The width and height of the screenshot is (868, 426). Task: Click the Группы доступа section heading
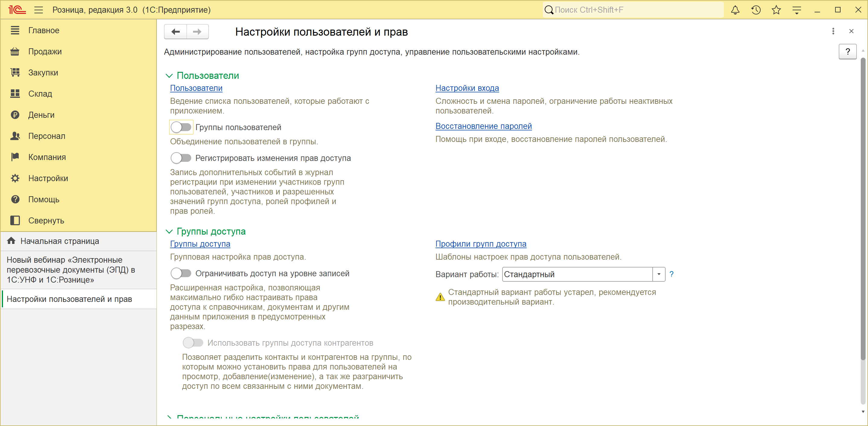tap(211, 231)
